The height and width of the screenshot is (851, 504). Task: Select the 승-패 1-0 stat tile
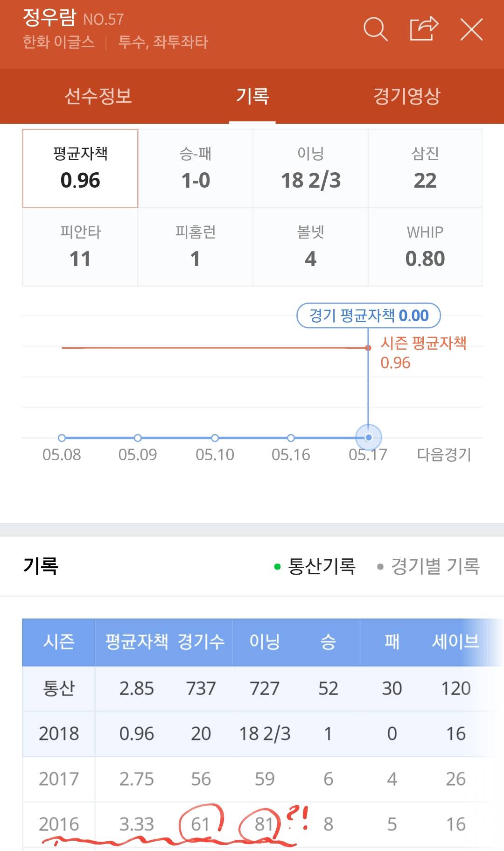point(196,169)
